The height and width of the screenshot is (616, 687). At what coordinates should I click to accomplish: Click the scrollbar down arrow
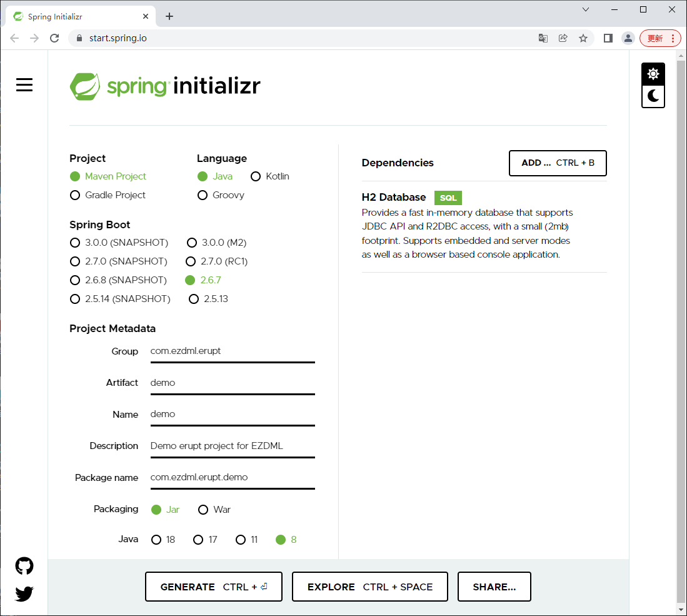tap(680, 609)
